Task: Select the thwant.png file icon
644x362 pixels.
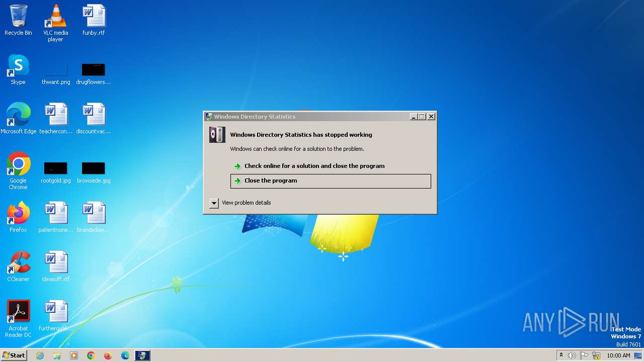Action: tap(55, 73)
